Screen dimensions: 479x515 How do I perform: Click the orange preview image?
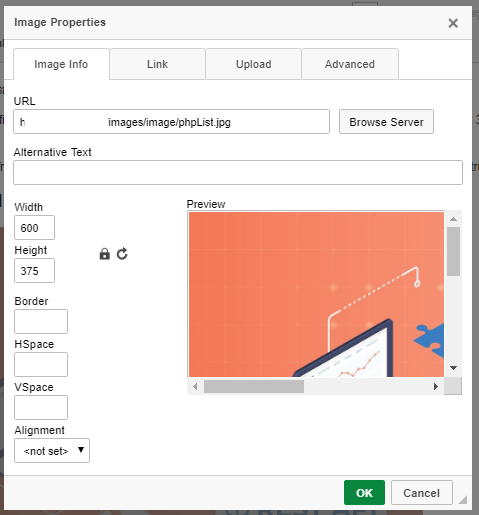pos(316,295)
